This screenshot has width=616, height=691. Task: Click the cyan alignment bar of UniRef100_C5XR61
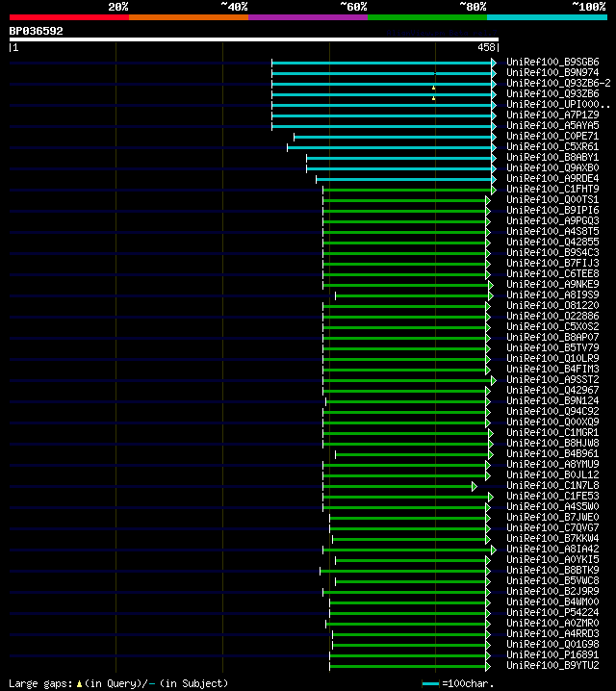[390, 147]
